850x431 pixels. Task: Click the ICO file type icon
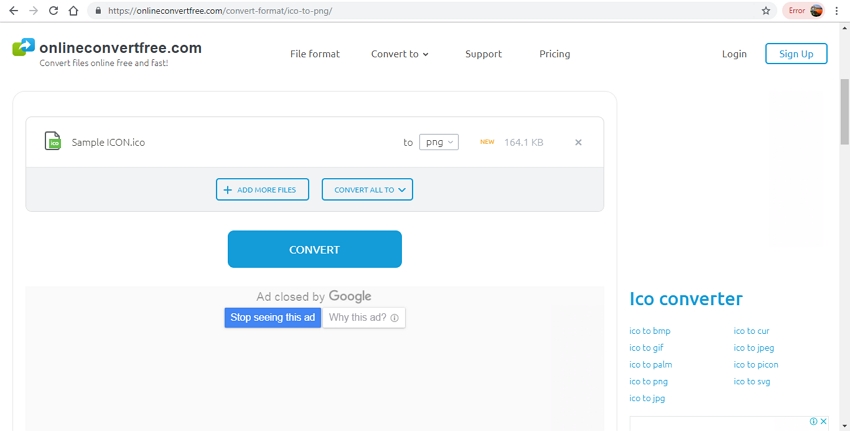[53, 142]
